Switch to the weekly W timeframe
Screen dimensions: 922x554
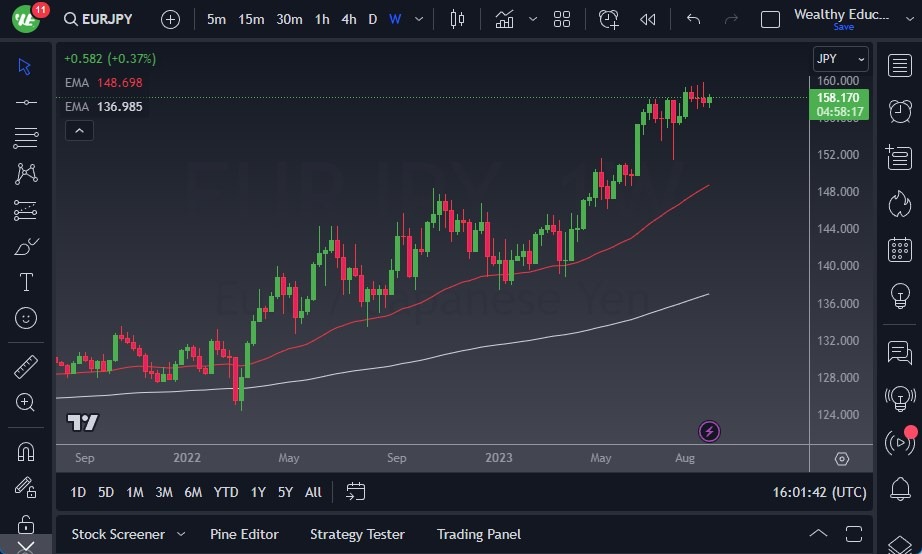pos(395,19)
